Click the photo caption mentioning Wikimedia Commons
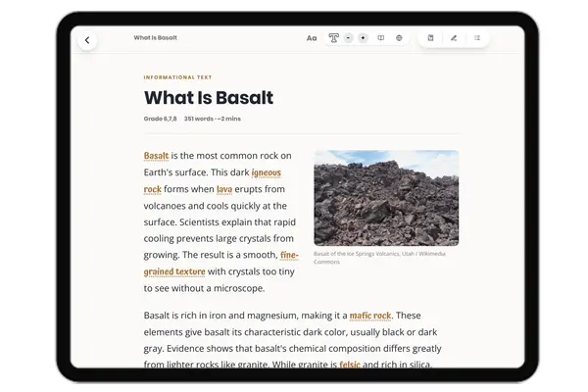Image resolution: width=588 pixels, height=392 pixels. point(379,258)
